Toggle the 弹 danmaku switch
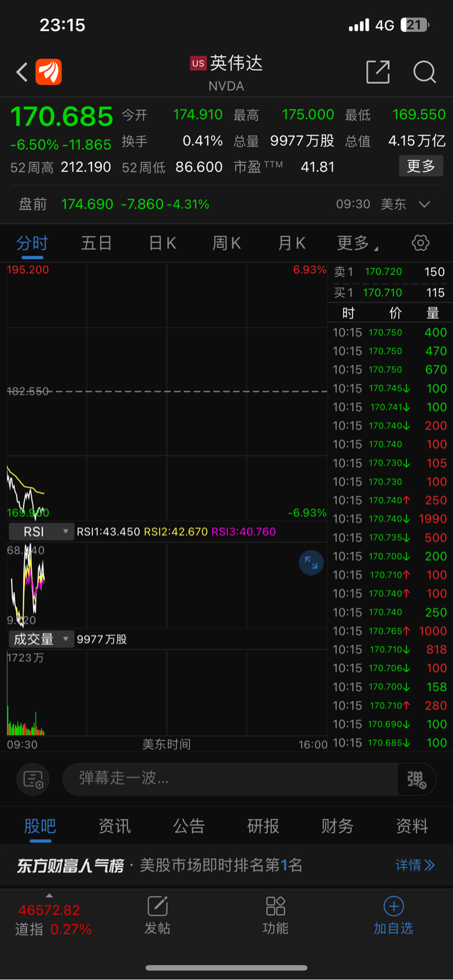The width and height of the screenshot is (453, 980). tap(416, 779)
